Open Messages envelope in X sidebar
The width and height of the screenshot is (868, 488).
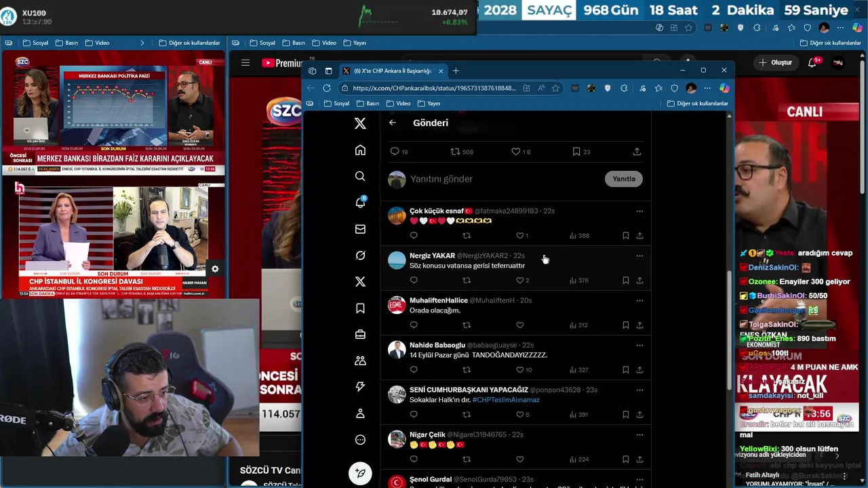pyautogui.click(x=360, y=229)
